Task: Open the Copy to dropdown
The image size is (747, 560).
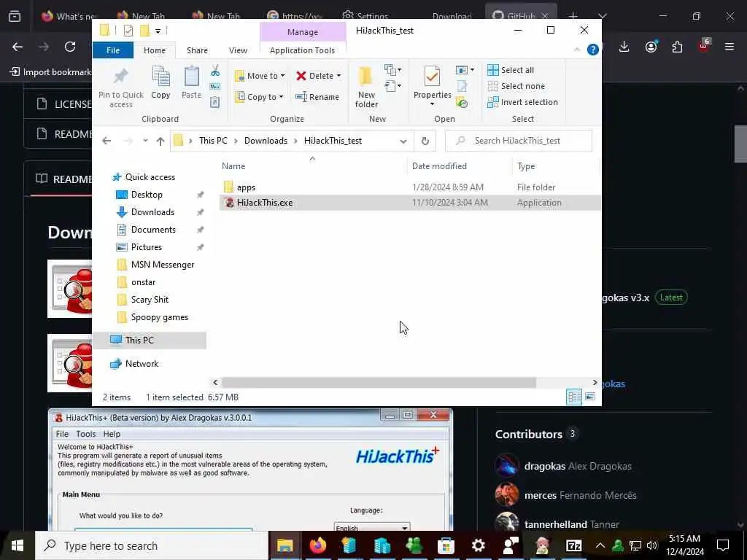Action: tap(260, 97)
